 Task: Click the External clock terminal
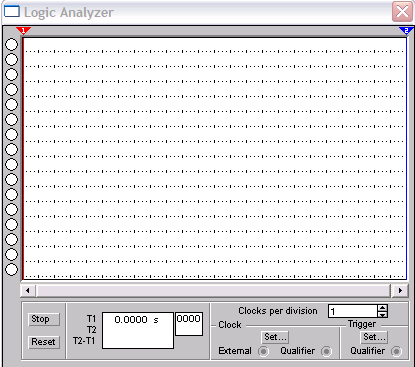click(x=264, y=351)
